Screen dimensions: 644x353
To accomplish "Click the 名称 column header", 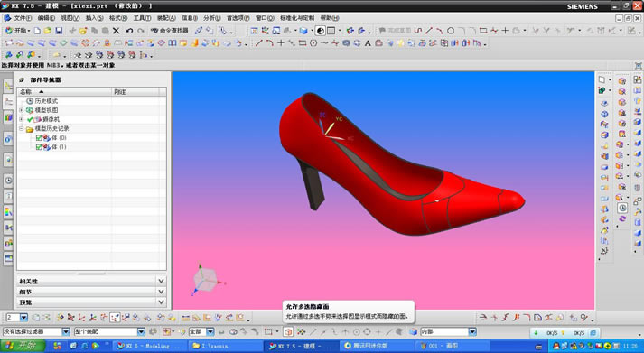I will 64,91.
